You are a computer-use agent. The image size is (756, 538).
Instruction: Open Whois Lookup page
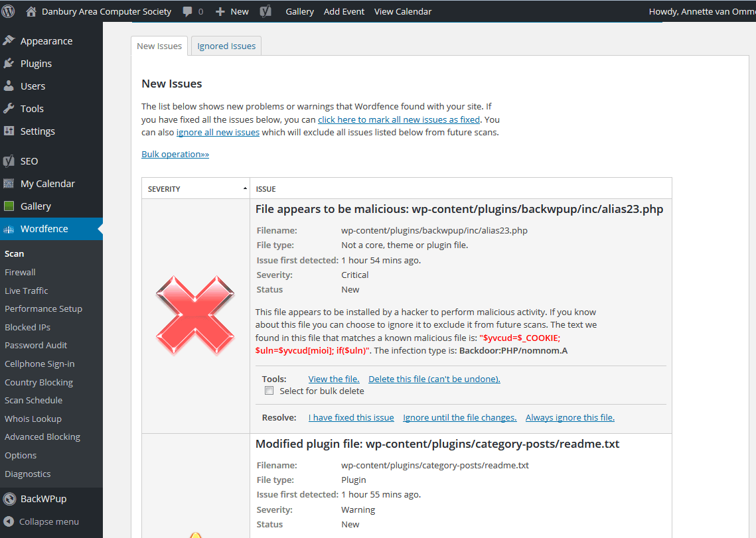[x=33, y=419]
